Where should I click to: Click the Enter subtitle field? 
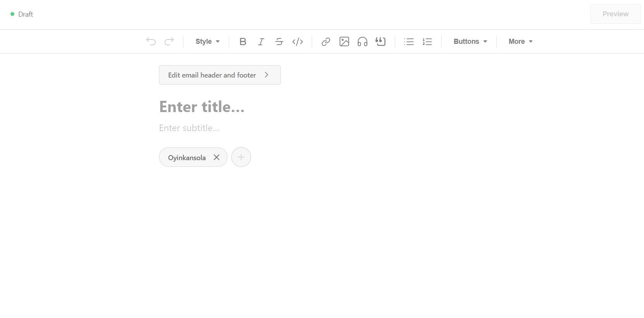click(189, 128)
